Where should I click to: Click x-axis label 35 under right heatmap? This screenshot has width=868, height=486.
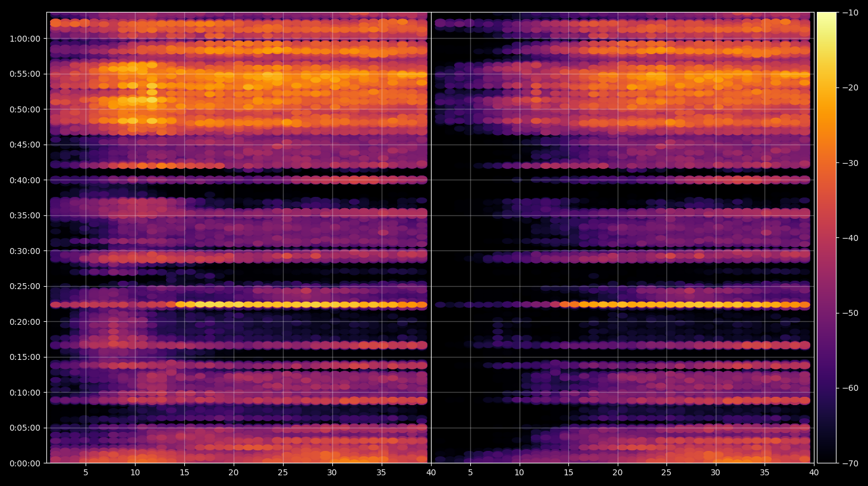pos(765,473)
